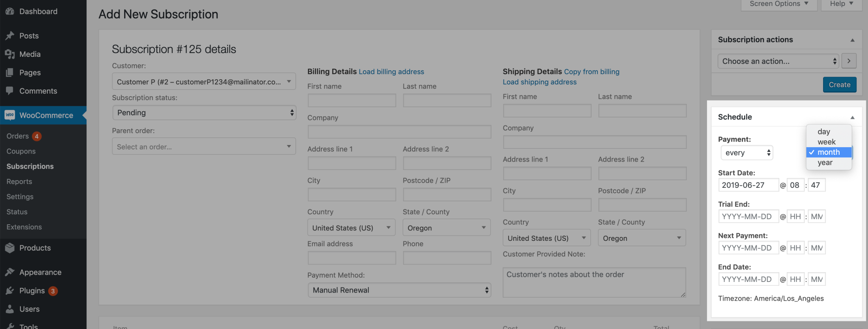Screen dimensions: 868x329
Task: Open Extensions submenu item
Action: [24, 227]
